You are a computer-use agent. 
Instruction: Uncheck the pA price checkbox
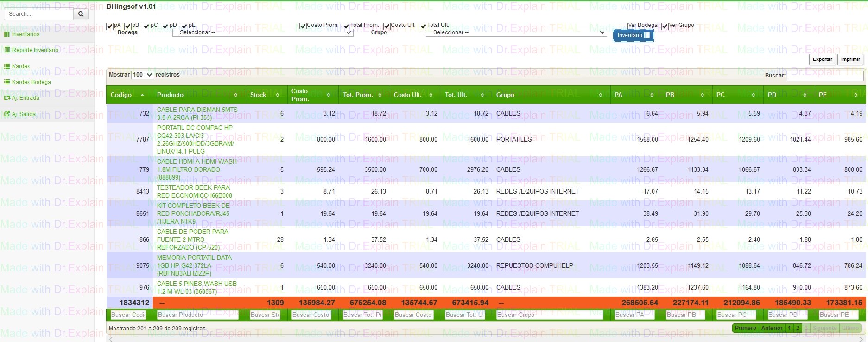tap(110, 26)
